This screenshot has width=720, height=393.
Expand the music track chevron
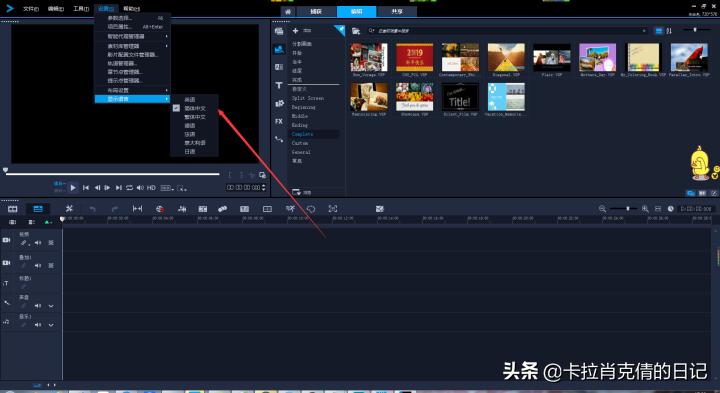tap(51, 325)
